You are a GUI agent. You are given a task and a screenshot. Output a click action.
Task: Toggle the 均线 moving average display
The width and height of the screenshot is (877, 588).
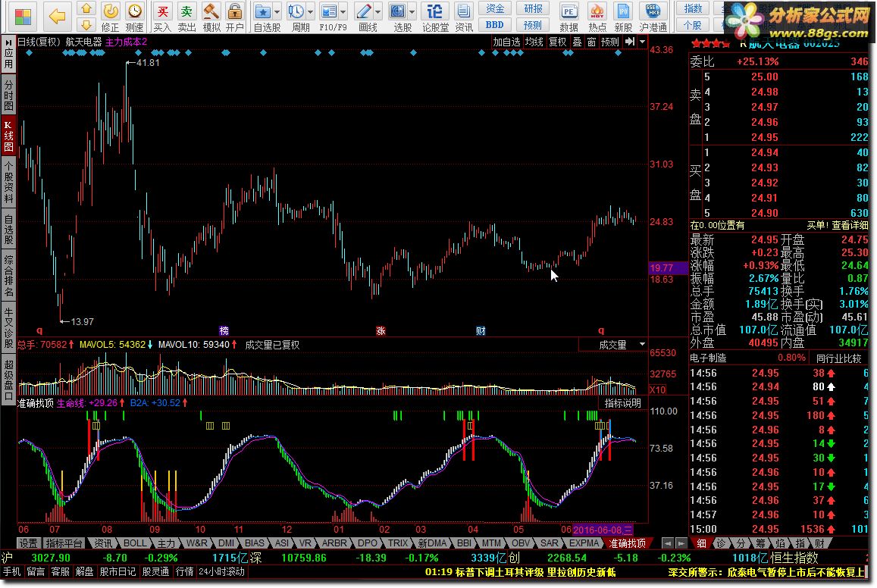click(534, 42)
